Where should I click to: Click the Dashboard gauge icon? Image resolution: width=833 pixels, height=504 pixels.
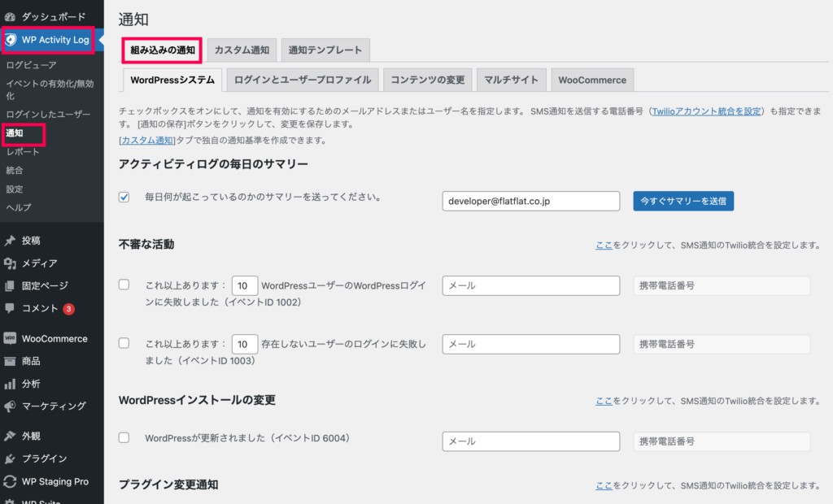(10, 16)
